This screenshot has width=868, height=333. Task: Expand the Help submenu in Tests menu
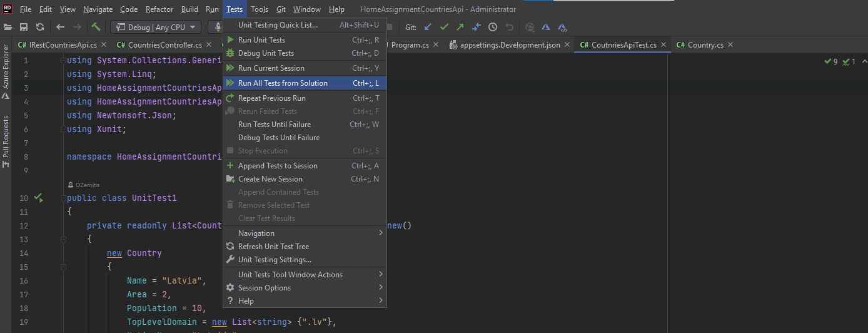[305, 301]
